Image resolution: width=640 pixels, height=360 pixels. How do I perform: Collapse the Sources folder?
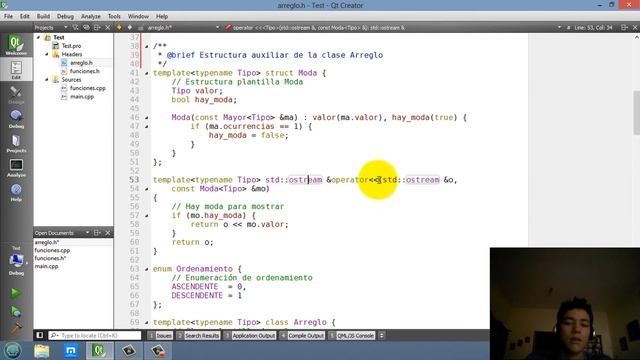(x=47, y=80)
